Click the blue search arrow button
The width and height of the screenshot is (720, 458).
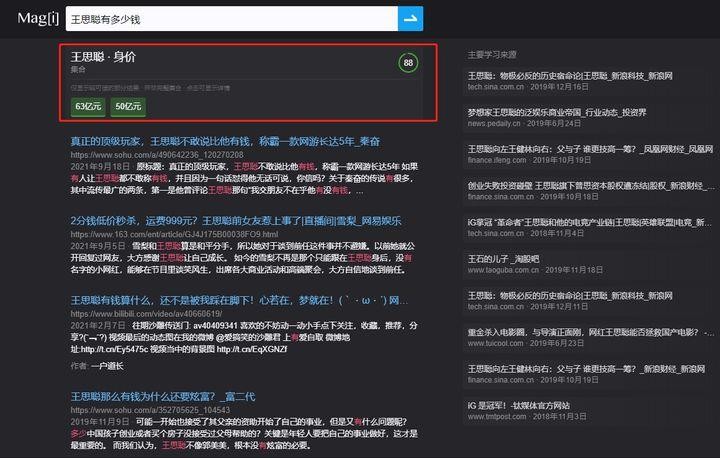click(410, 18)
